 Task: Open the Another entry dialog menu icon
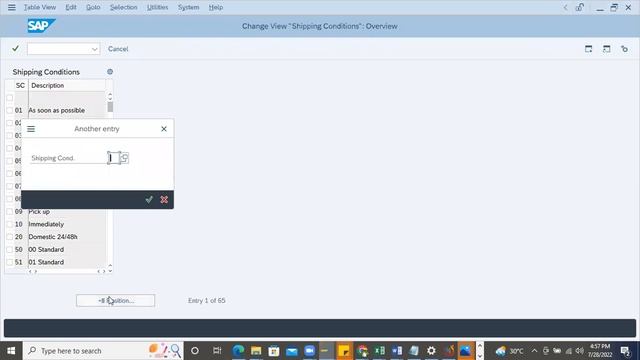31,129
